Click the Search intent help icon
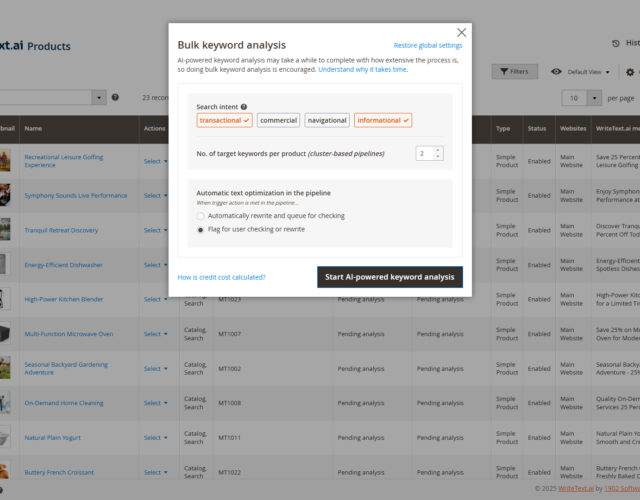This screenshot has height=500, width=640. (x=244, y=106)
